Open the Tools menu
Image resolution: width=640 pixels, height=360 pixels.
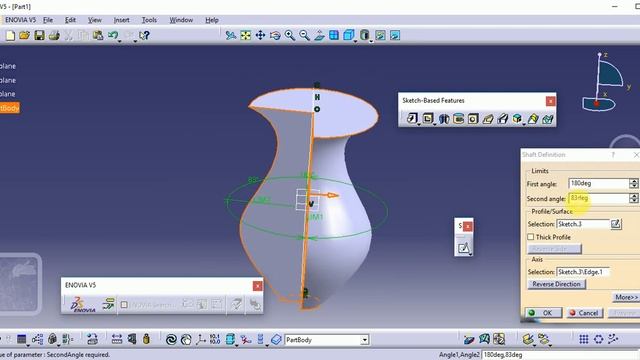149,20
